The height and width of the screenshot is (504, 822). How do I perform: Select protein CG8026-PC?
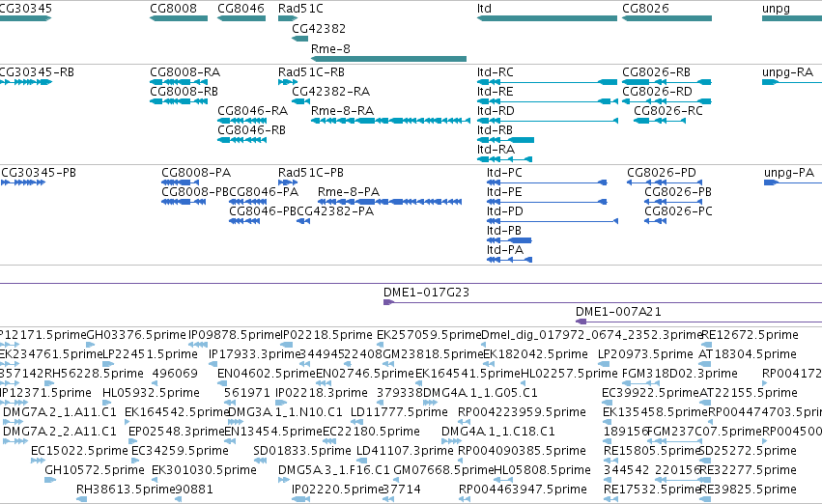pyautogui.click(x=655, y=222)
